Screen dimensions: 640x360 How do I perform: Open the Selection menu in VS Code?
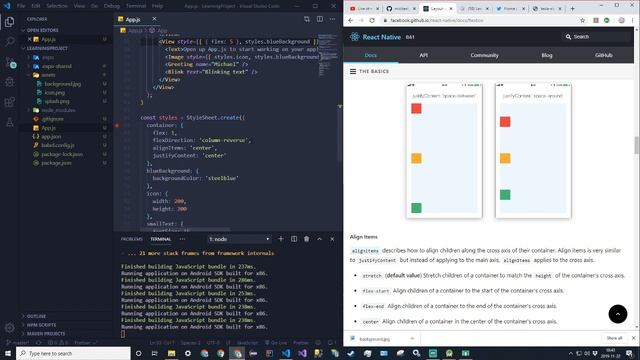(56, 6)
